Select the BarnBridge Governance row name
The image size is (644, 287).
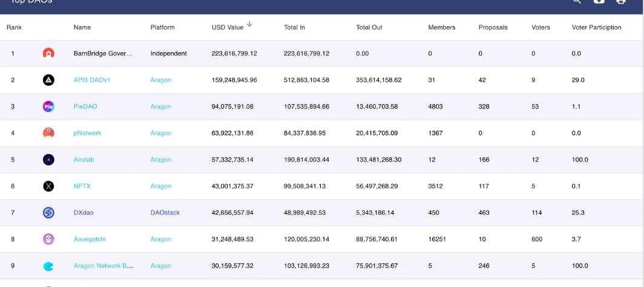coord(102,53)
